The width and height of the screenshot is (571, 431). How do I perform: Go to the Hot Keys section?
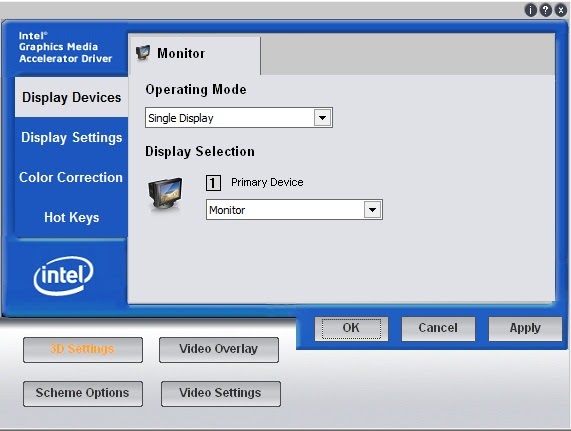tap(71, 217)
